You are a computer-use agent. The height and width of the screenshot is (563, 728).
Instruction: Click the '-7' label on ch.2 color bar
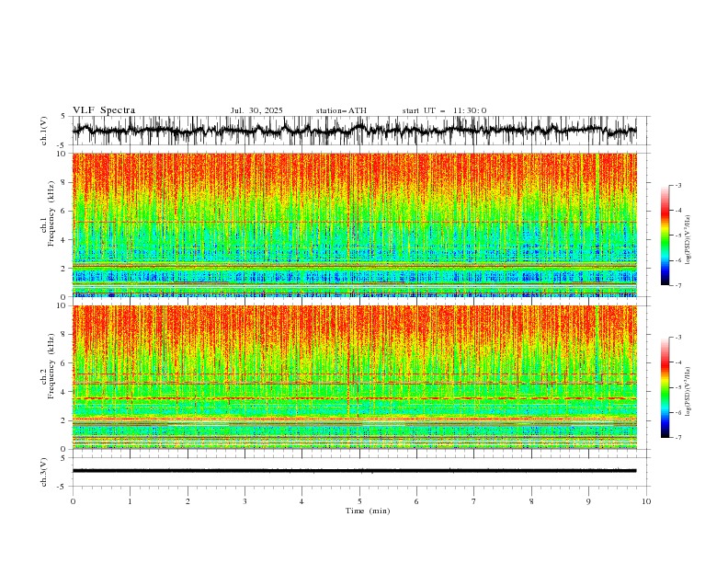point(678,438)
